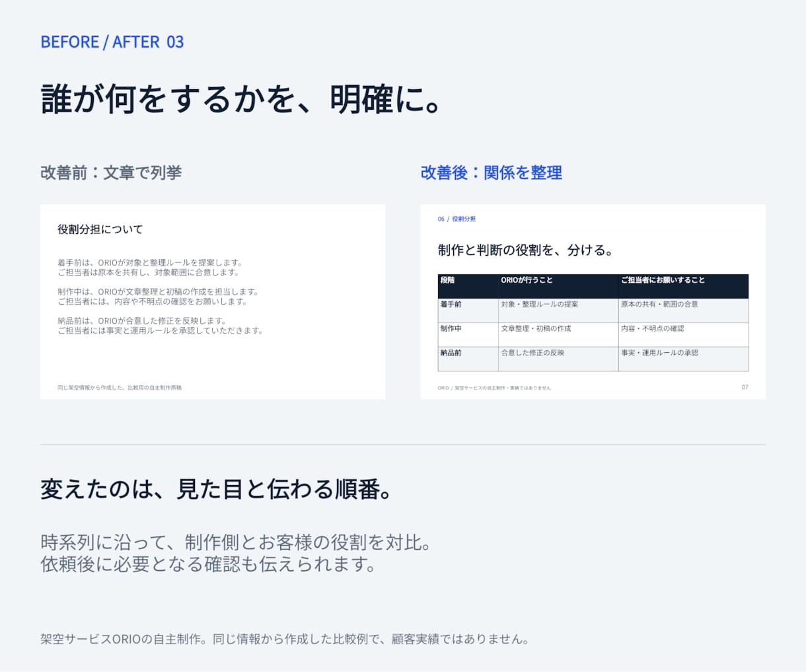Click the '着手前' table row label

(451, 305)
